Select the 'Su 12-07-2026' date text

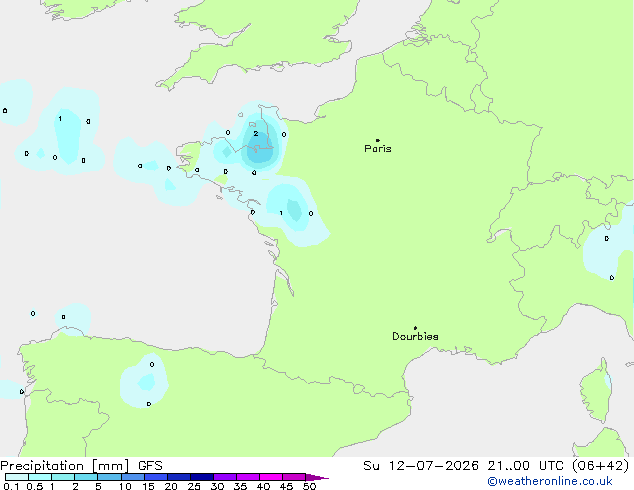[421, 466]
